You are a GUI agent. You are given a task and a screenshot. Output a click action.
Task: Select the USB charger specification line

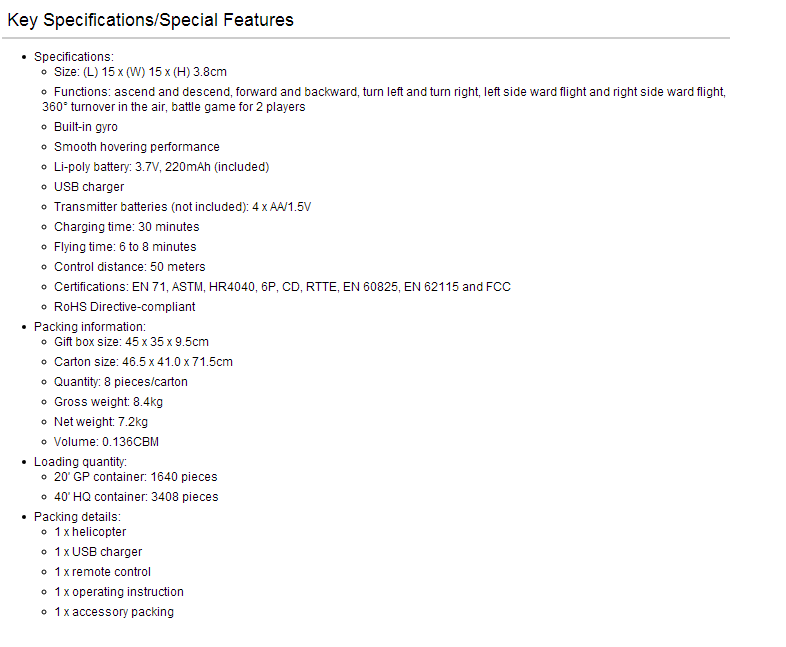point(89,187)
